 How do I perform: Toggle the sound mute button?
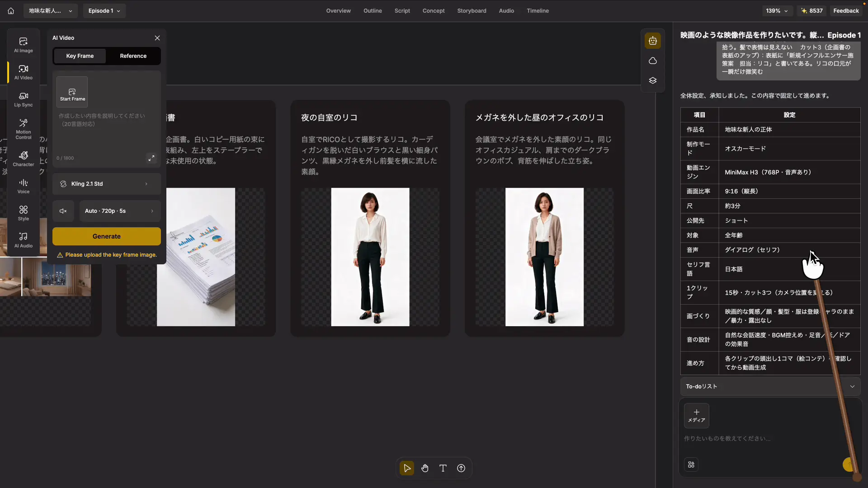63,211
